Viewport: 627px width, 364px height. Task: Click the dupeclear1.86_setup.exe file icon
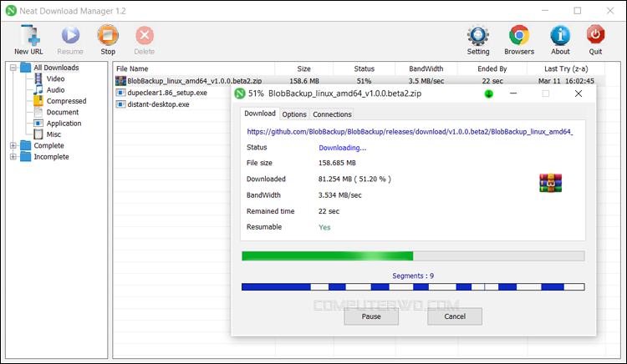pyautogui.click(x=120, y=93)
